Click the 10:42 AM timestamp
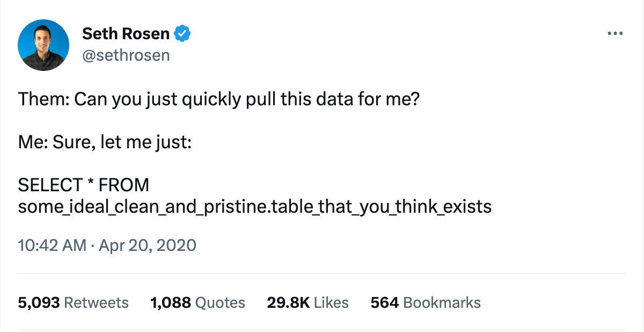 point(52,246)
